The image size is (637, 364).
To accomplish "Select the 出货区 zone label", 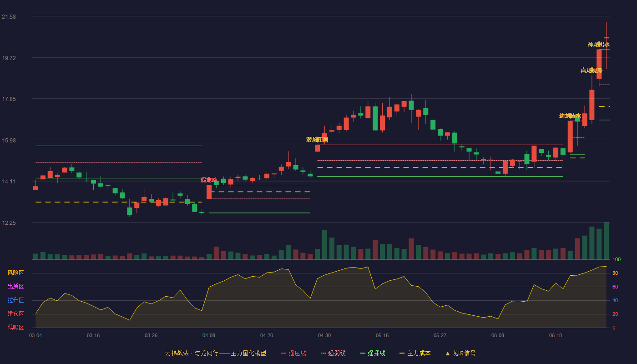I will tap(15, 287).
